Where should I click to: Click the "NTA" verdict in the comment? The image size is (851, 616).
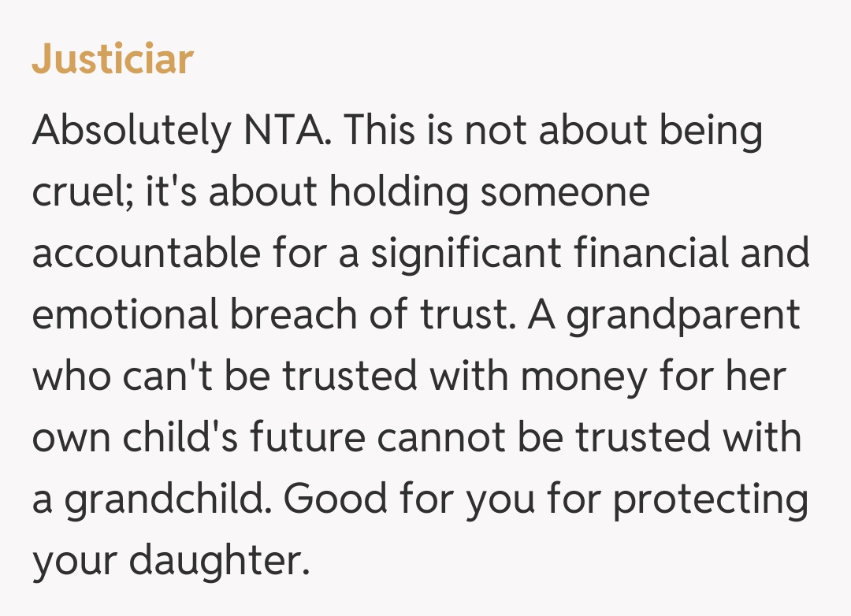pos(281,131)
